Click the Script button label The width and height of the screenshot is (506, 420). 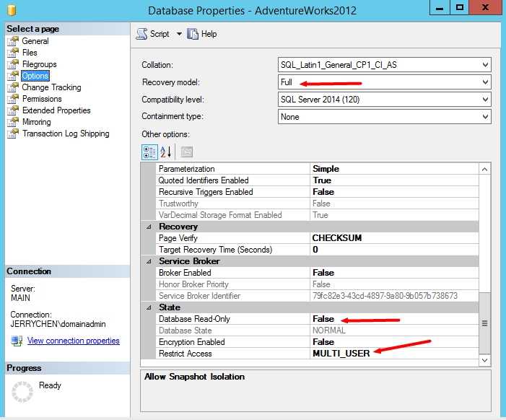click(x=160, y=34)
